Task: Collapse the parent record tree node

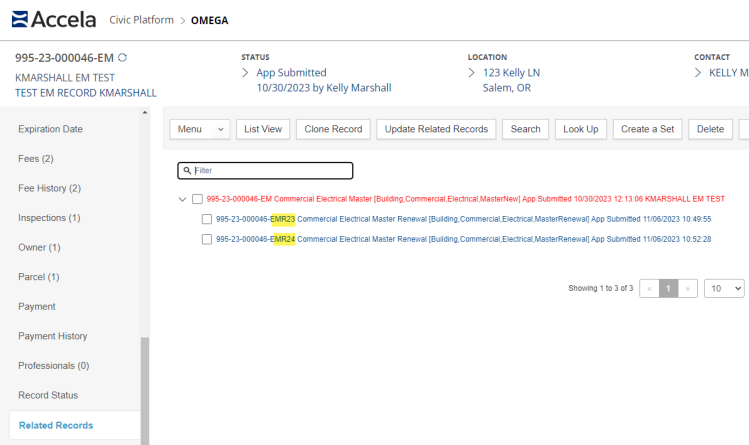Action: click(x=182, y=199)
